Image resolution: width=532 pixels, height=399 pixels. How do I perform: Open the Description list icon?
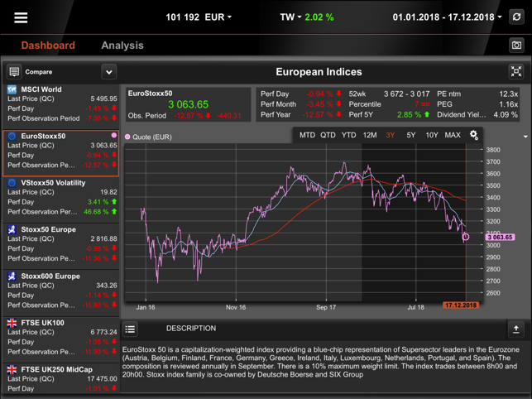coord(130,329)
